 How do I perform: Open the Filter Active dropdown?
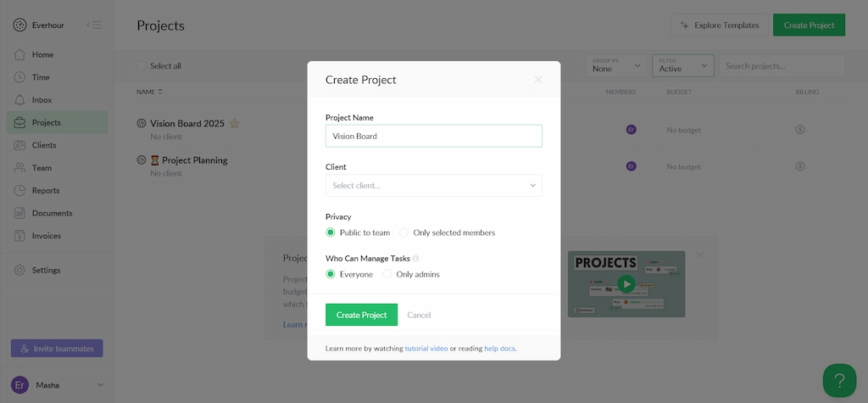coord(682,65)
